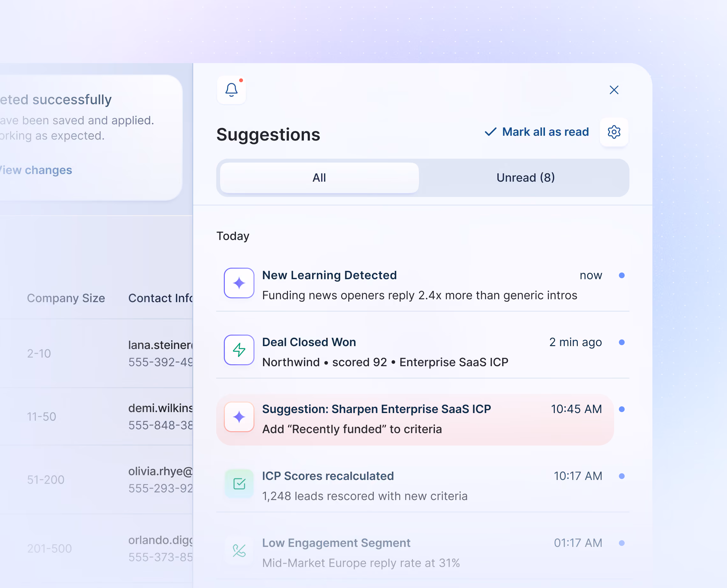Select the 2-10 company size cell
Screen dimensions: 727x588
[39, 354]
